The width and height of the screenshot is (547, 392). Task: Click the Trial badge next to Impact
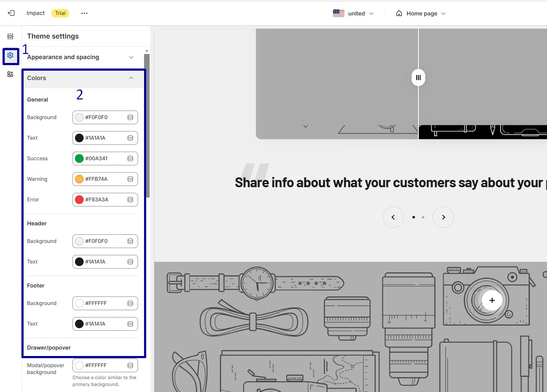[60, 13]
